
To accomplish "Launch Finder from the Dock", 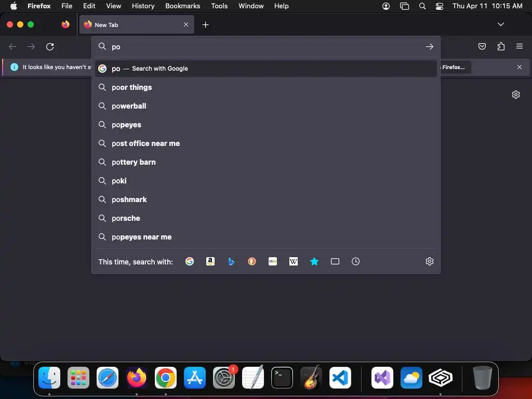I will (49, 377).
